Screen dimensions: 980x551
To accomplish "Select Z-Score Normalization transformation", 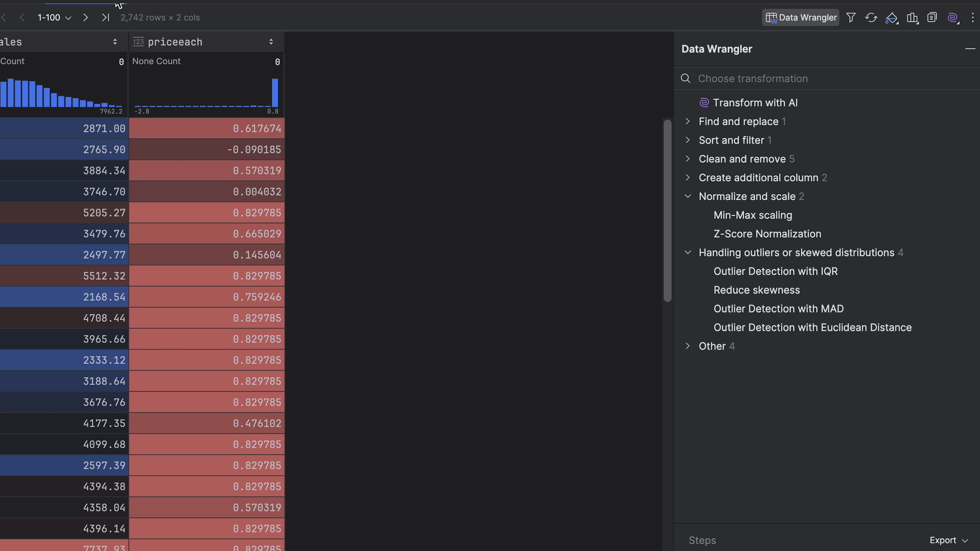I will [767, 234].
